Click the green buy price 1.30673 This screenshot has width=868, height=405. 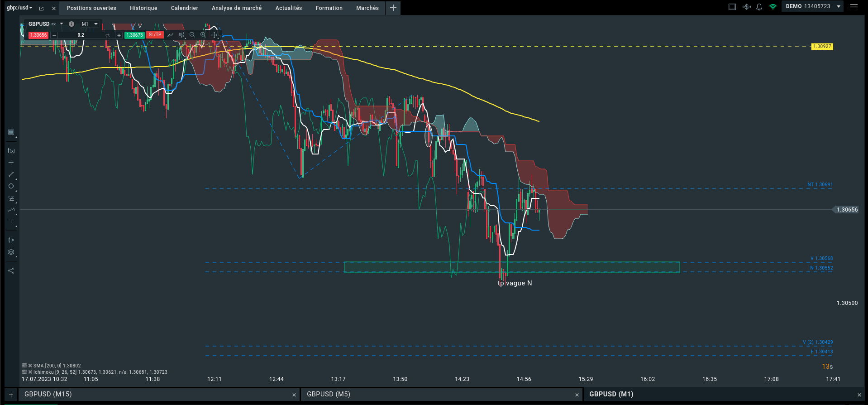pyautogui.click(x=134, y=35)
